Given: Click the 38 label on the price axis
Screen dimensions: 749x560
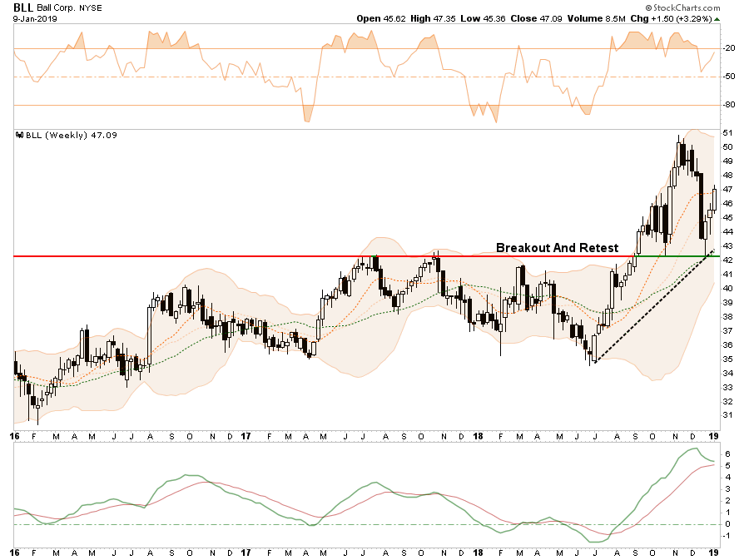Looking at the screenshot, I should (x=728, y=316).
